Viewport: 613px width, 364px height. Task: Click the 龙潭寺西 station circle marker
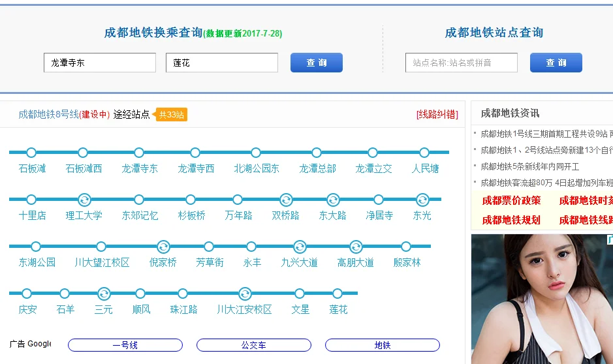195,152
